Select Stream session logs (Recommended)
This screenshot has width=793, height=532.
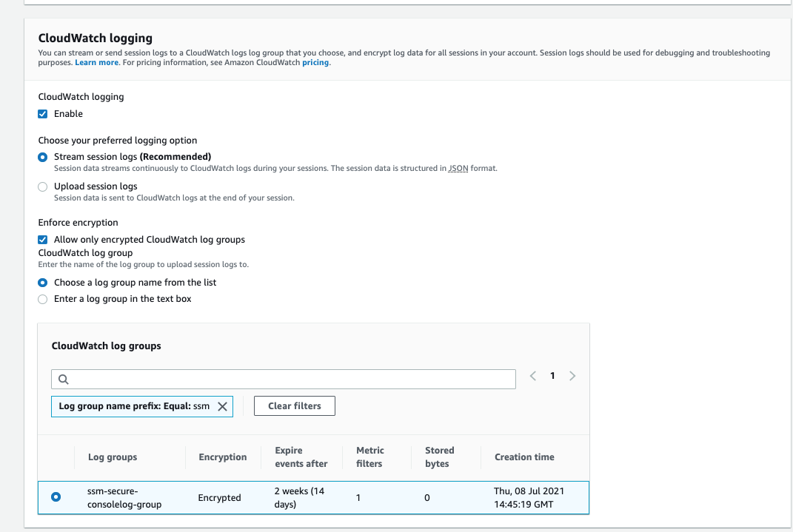(x=42, y=157)
